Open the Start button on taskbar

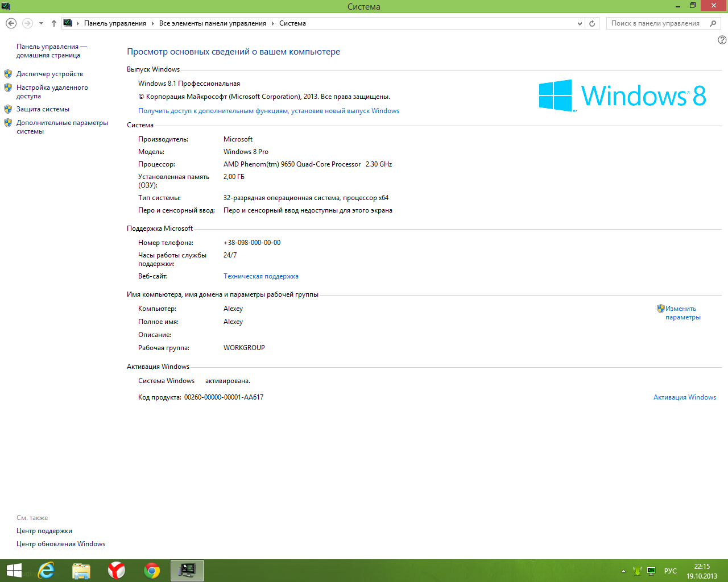coord(14,571)
